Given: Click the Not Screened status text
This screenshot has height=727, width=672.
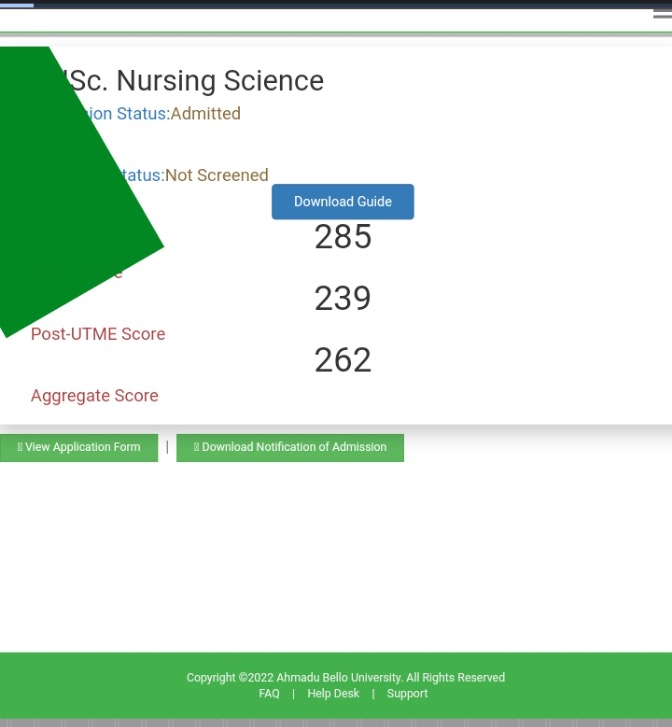Looking at the screenshot, I should click(217, 175).
